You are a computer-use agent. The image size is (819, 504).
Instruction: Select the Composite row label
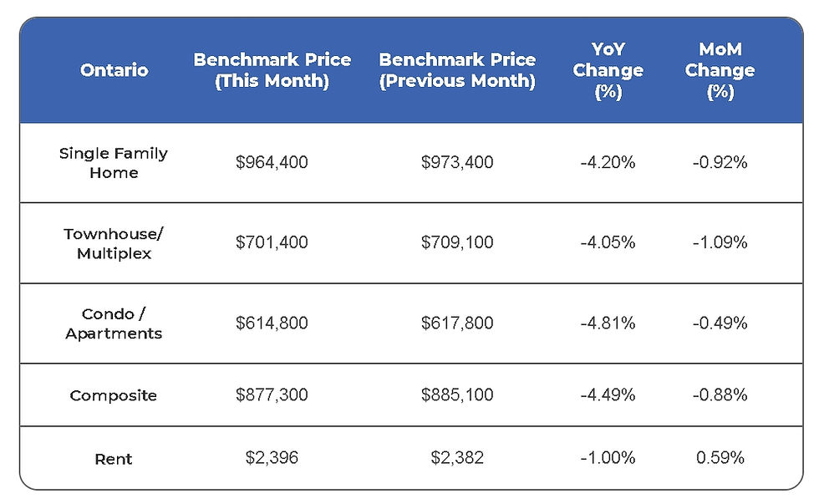pyautogui.click(x=114, y=395)
